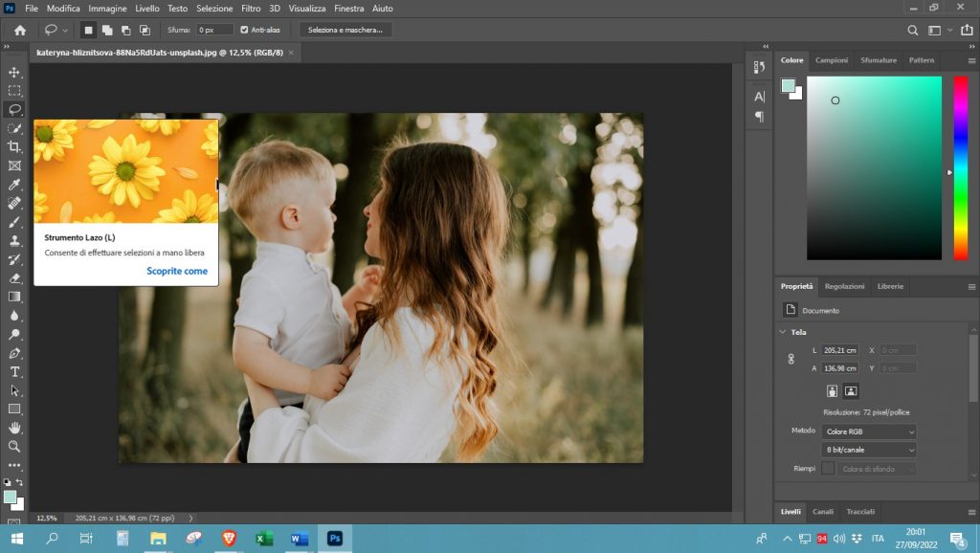Open the Filtro menu
Viewport: 980px width, 553px height.
pyautogui.click(x=251, y=8)
